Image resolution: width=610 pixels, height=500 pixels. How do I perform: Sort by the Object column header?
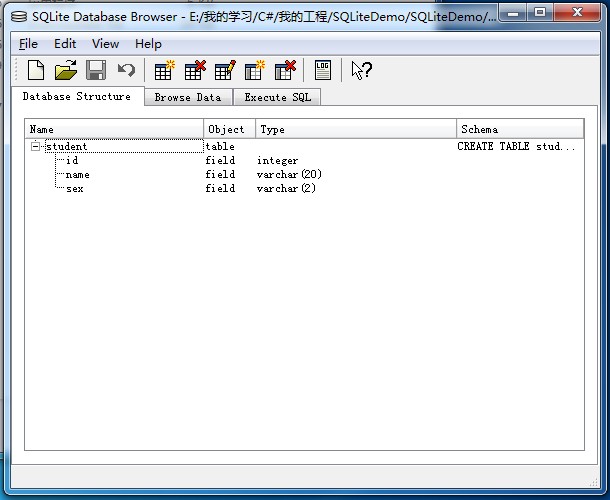[x=230, y=129]
